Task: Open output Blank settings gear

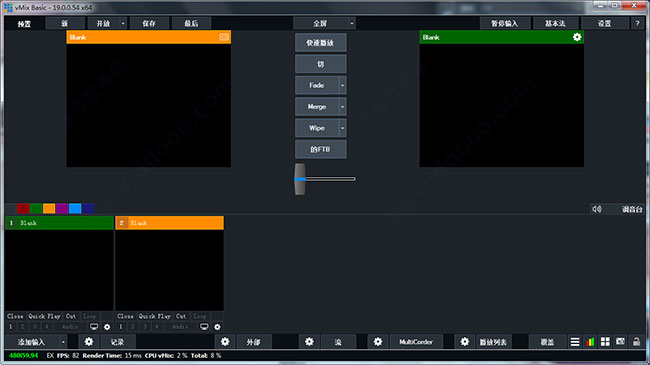Action: (577, 37)
